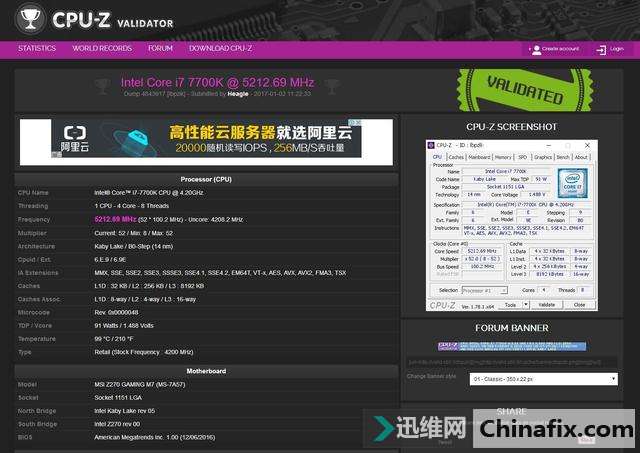Click 'Intel Z270 rev 00' value
The height and width of the screenshot is (453, 640).
117,424
